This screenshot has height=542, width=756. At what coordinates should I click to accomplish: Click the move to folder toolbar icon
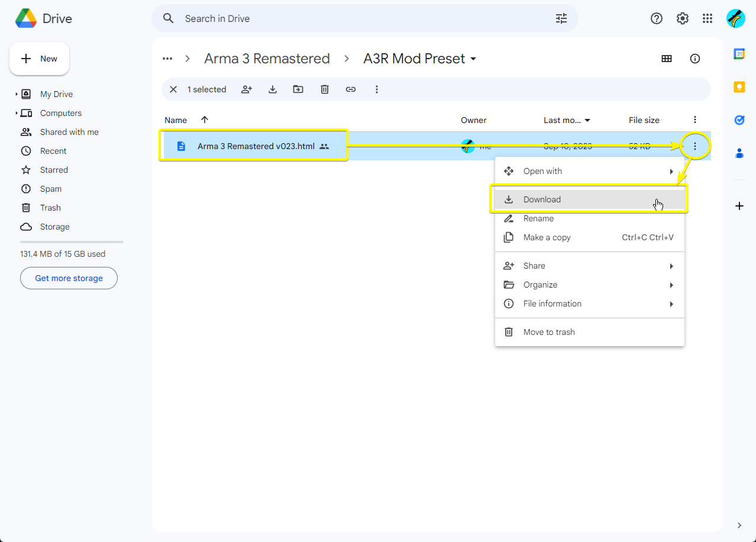coord(298,89)
